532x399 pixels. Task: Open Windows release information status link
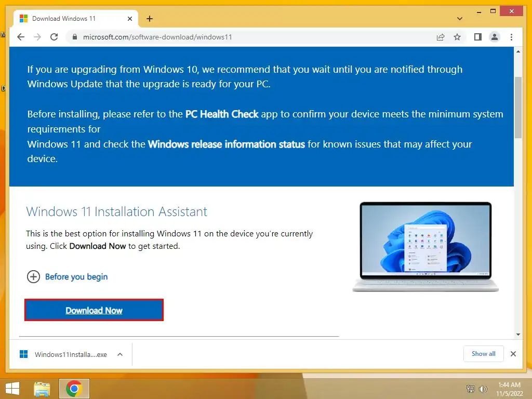click(x=227, y=144)
